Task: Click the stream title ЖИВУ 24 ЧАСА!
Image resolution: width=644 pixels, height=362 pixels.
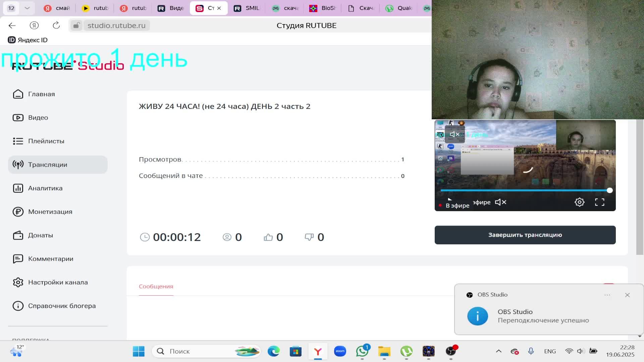Action: (x=224, y=107)
